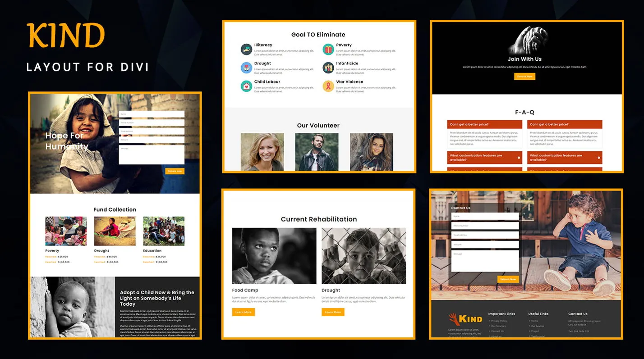Click the child photo beside 'Adopt a Child Now'
This screenshot has height=359, width=644.
tap(73, 307)
